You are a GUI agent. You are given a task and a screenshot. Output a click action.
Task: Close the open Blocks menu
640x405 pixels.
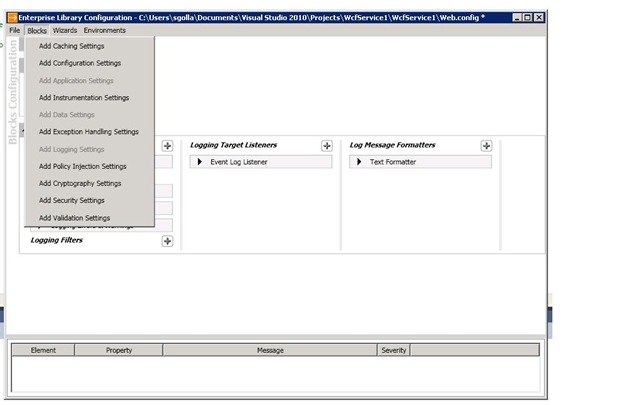coord(37,31)
